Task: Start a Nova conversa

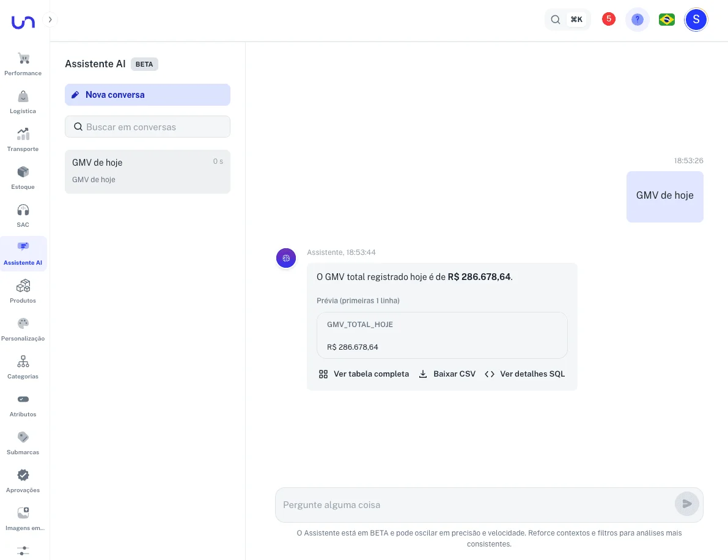Action: 147,95
